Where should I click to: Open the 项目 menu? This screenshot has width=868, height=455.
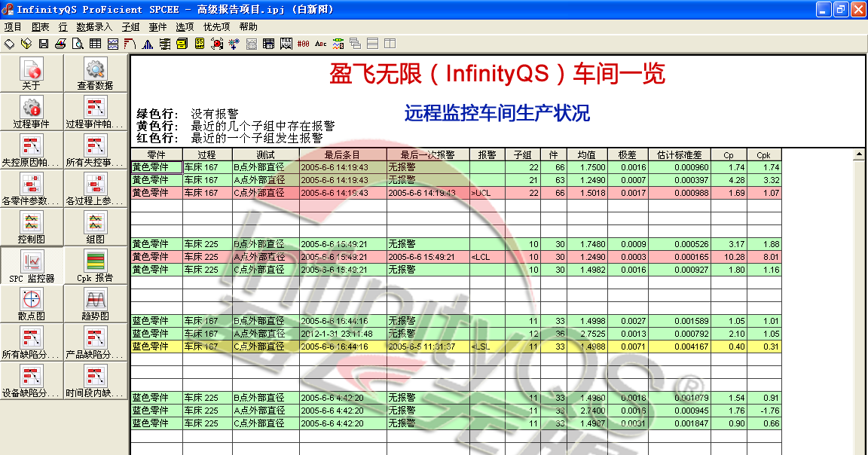pyautogui.click(x=13, y=26)
